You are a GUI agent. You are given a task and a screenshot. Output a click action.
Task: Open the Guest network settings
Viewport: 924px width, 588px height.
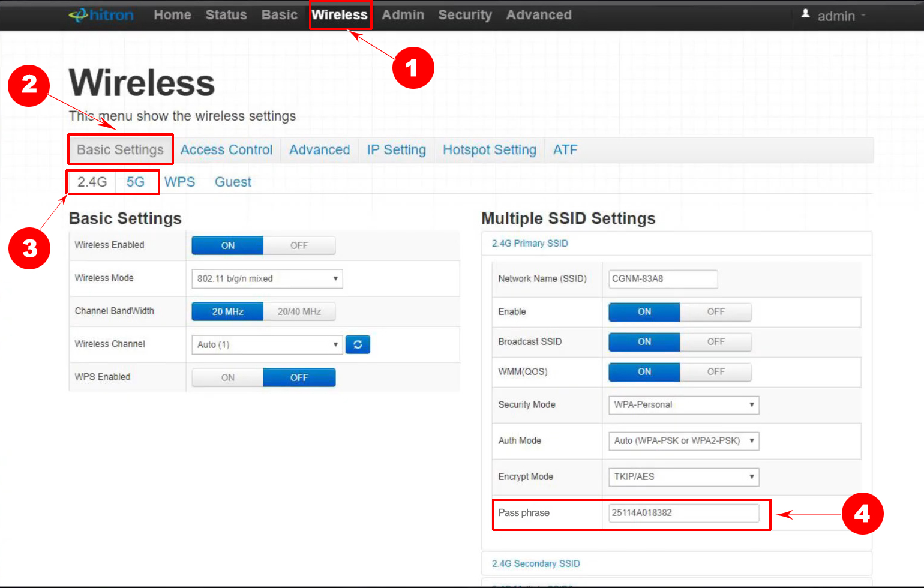tap(233, 181)
